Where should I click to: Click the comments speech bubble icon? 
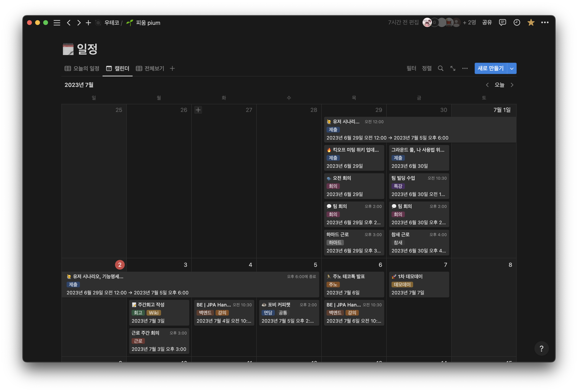click(502, 23)
